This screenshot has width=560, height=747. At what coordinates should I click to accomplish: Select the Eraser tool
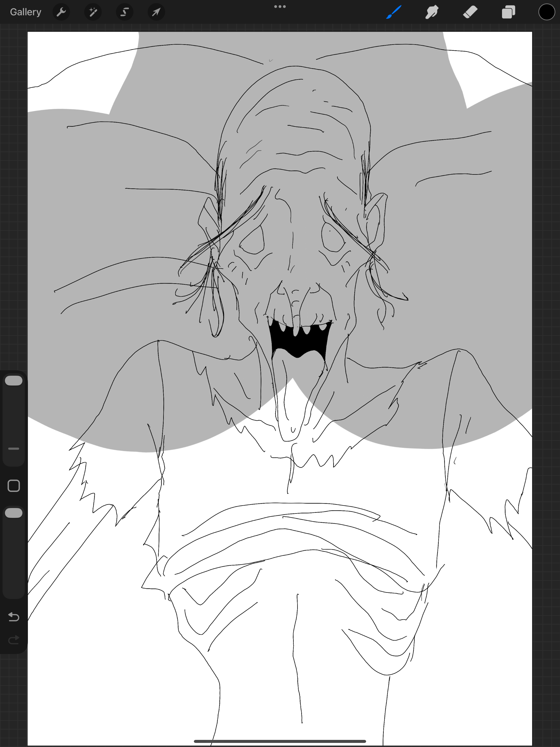point(470,12)
